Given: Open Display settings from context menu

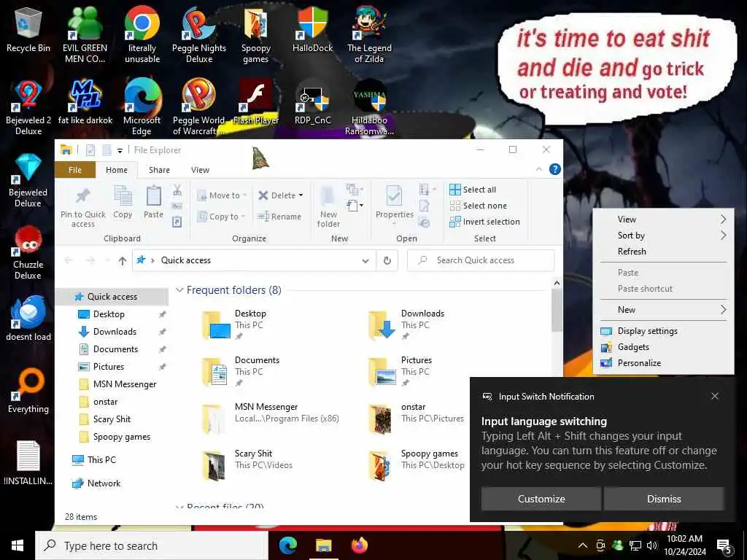Looking at the screenshot, I should pos(663,331).
